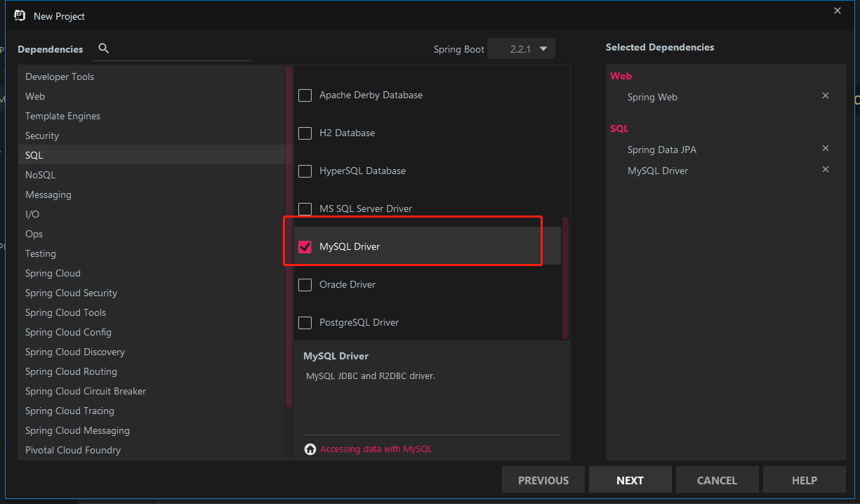This screenshot has width=860, height=504.
Task: Open the Accessing data with MySQL link
Action: (x=376, y=449)
